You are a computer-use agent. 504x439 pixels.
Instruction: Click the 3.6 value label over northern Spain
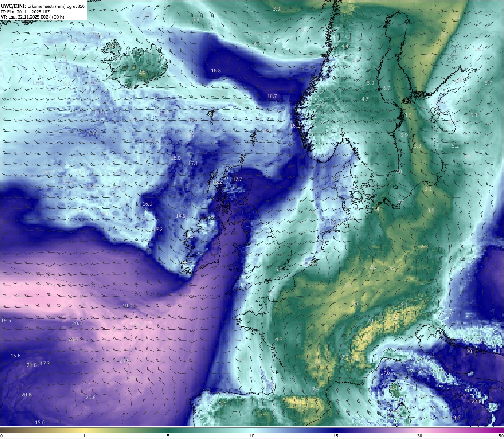pyautogui.click(x=222, y=404)
